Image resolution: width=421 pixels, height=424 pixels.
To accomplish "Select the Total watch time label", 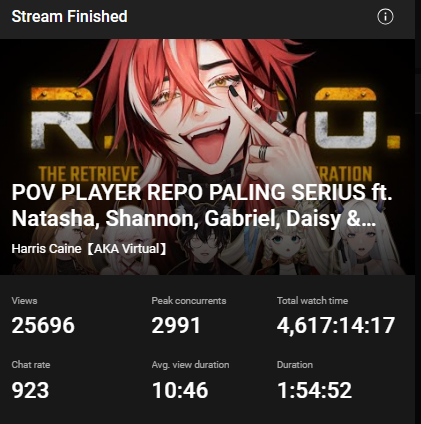I will coord(312,301).
